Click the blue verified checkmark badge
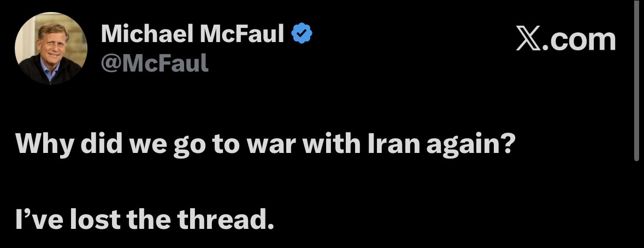The height and width of the screenshot is (248, 644). click(x=302, y=35)
